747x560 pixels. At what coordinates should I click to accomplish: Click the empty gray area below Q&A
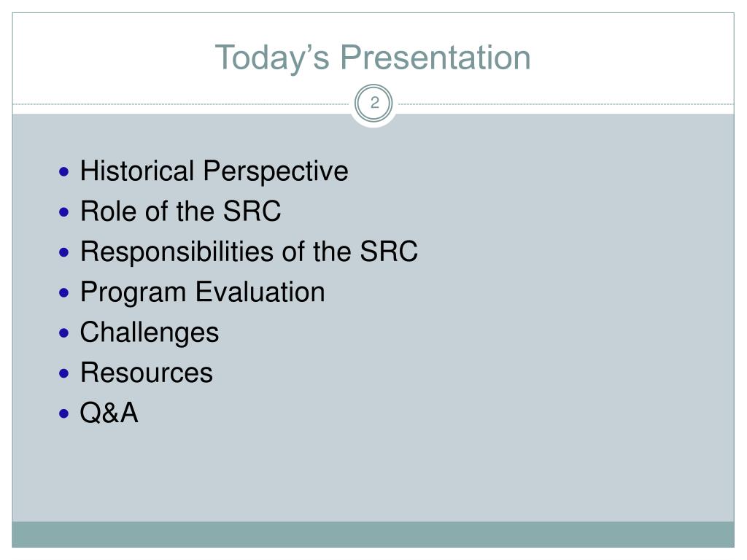373,474
